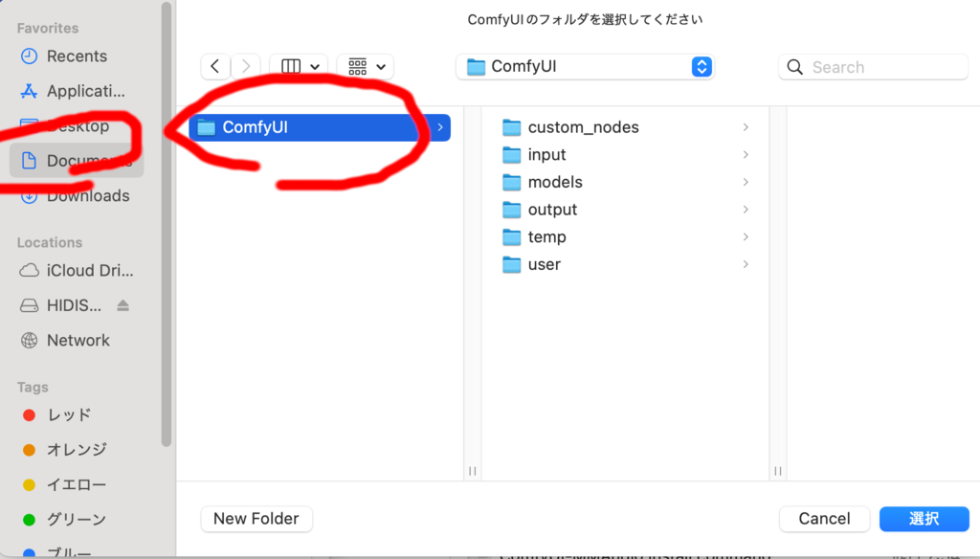This screenshot has width=980, height=559.
Task: Expand the output folder chevron
Action: pyautogui.click(x=746, y=210)
